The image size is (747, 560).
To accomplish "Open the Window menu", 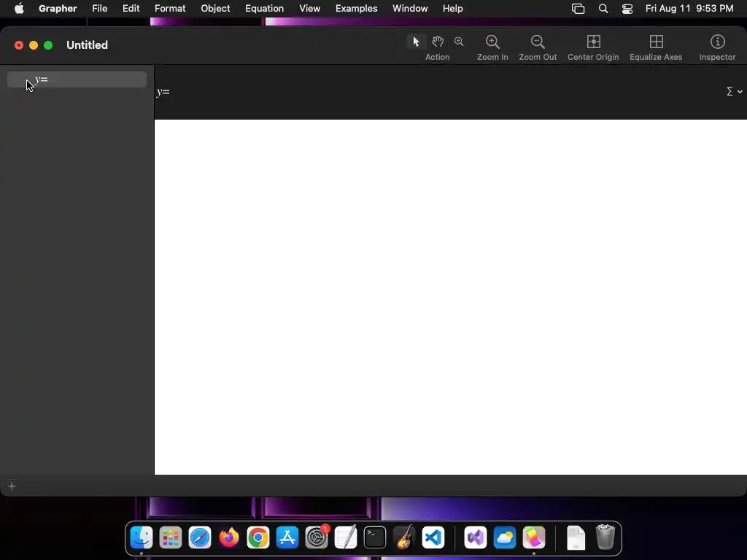I will click(x=410, y=9).
